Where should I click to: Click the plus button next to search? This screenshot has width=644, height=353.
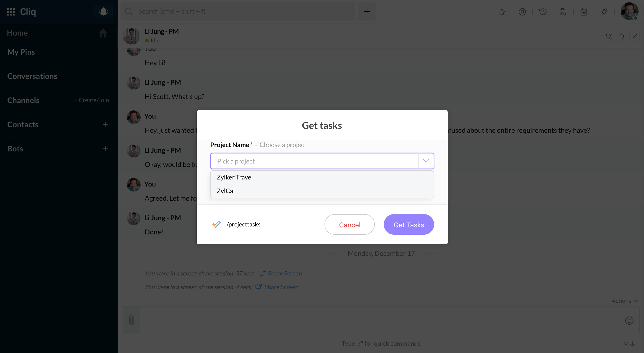[x=367, y=11]
